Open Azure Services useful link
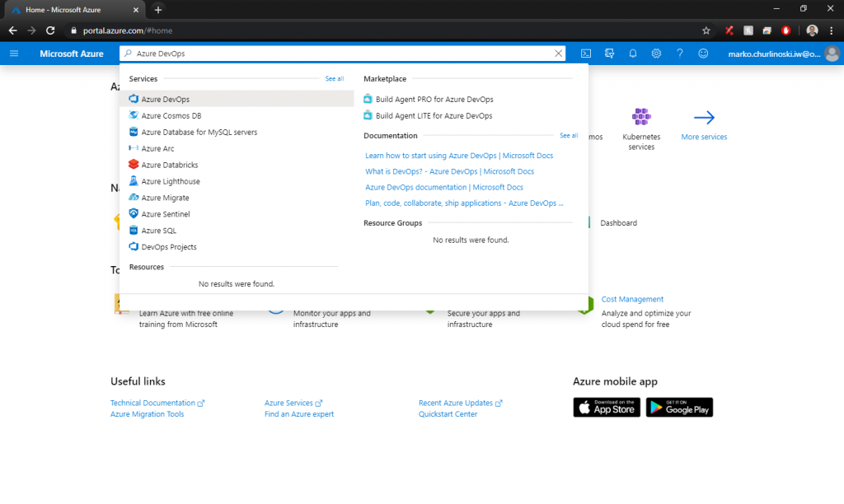This screenshot has width=844, height=504. pyautogui.click(x=293, y=403)
